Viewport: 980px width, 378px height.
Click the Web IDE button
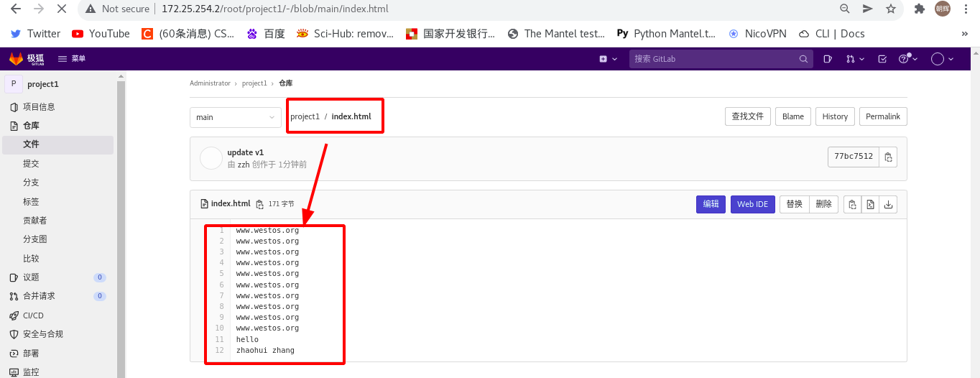pos(753,204)
